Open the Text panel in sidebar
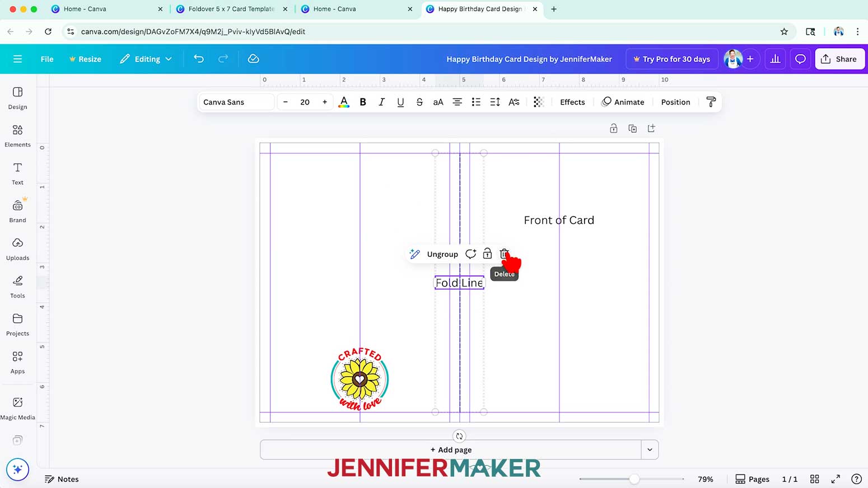The image size is (868, 488). [x=17, y=173]
